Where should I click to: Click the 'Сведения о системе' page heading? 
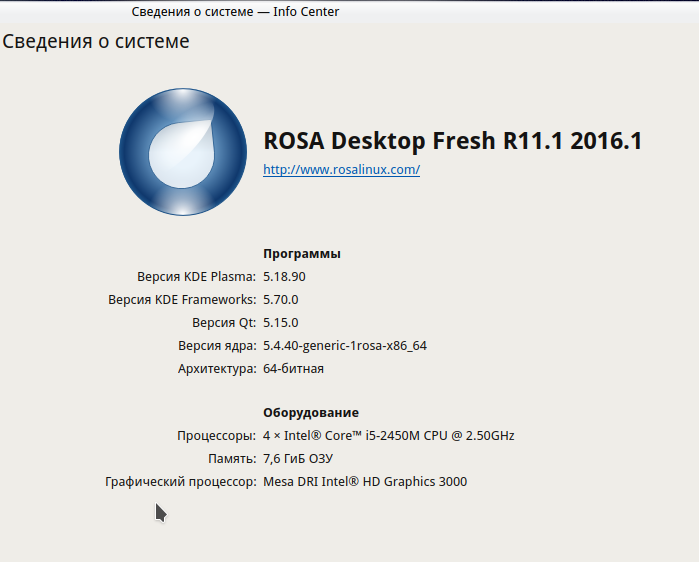point(96,42)
